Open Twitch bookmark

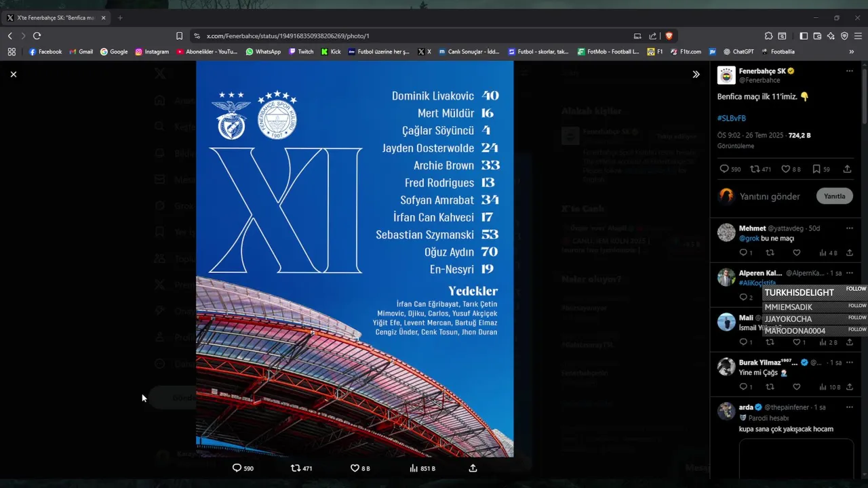point(301,52)
